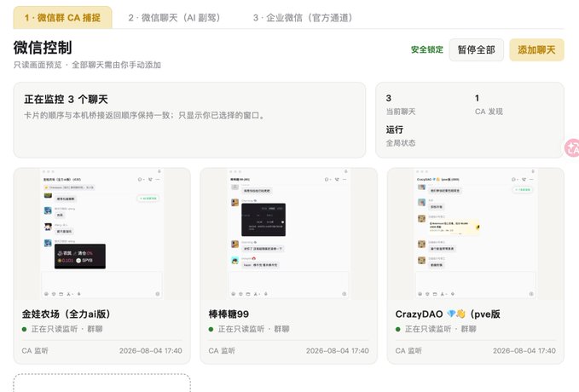579x392 pixels.
Task: Click the SPYB token image in 金娃农场 preview
Action: [80, 257]
